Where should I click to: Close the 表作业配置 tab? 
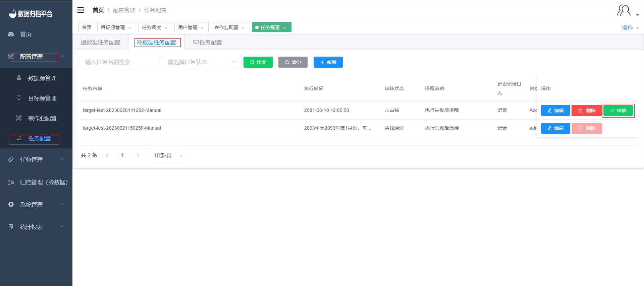[243, 28]
